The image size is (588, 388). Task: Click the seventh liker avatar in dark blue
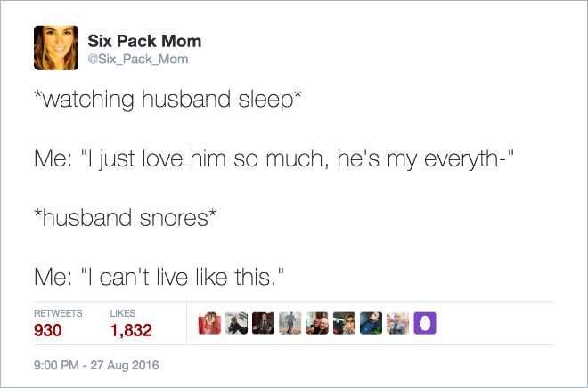[x=372, y=324]
